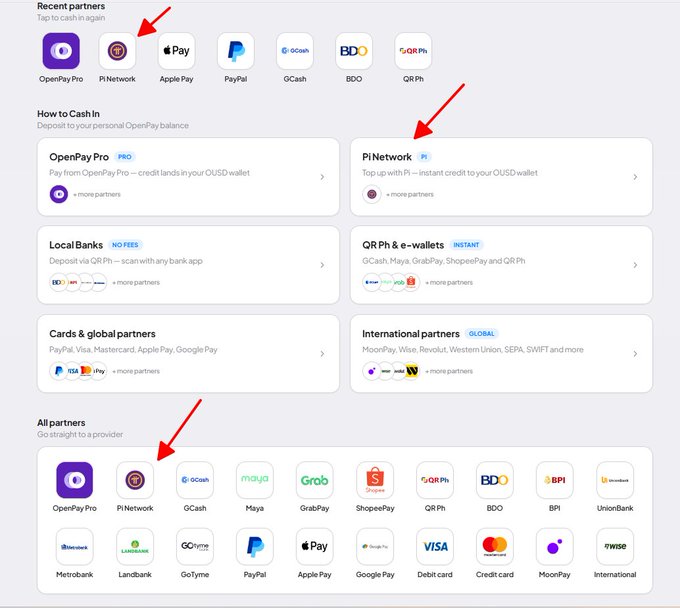Select GCash in All partners
680x608 pixels.
pos(195,480)
